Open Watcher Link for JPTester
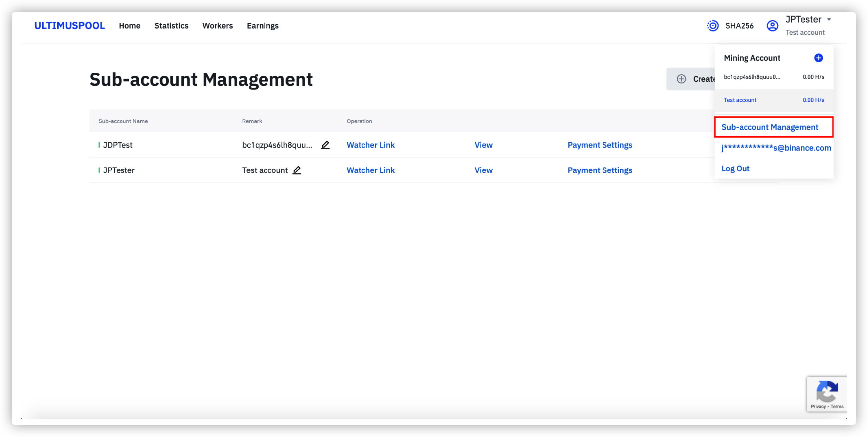868x437 pixels. click(370, 170)
